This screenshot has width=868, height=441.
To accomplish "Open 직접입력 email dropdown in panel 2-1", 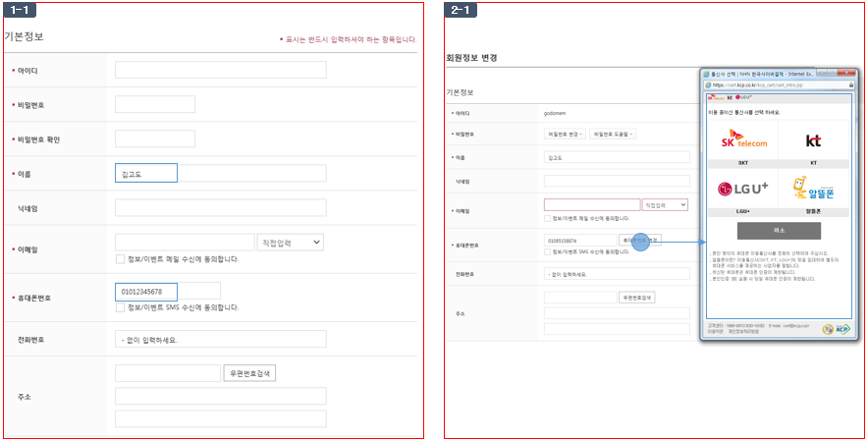I will 665,205.
